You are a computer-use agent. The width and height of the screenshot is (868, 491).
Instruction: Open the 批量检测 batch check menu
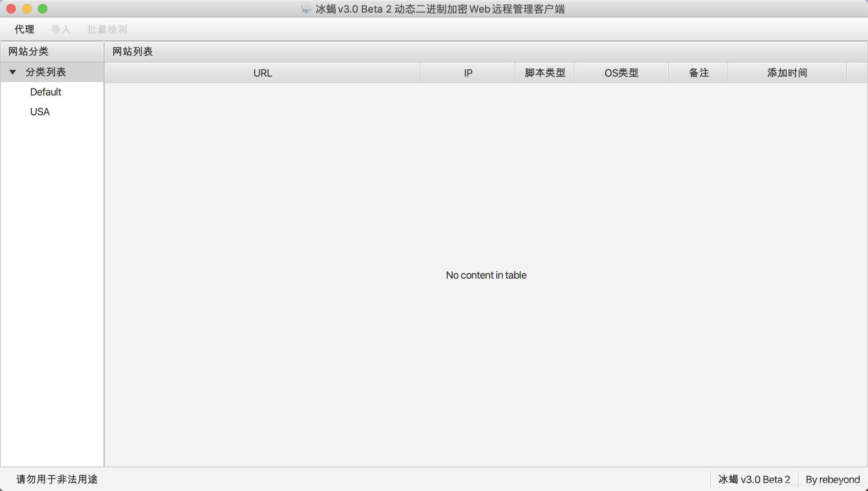(107, 29)
